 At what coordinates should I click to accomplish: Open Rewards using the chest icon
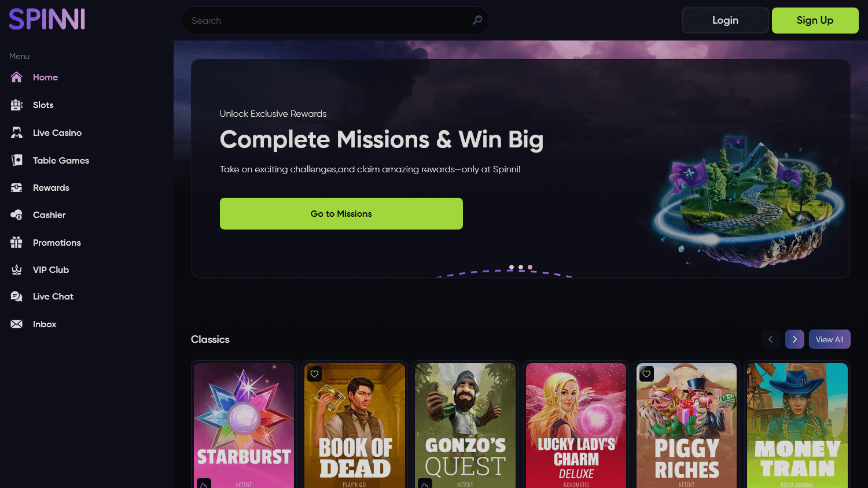click(16, 187)
